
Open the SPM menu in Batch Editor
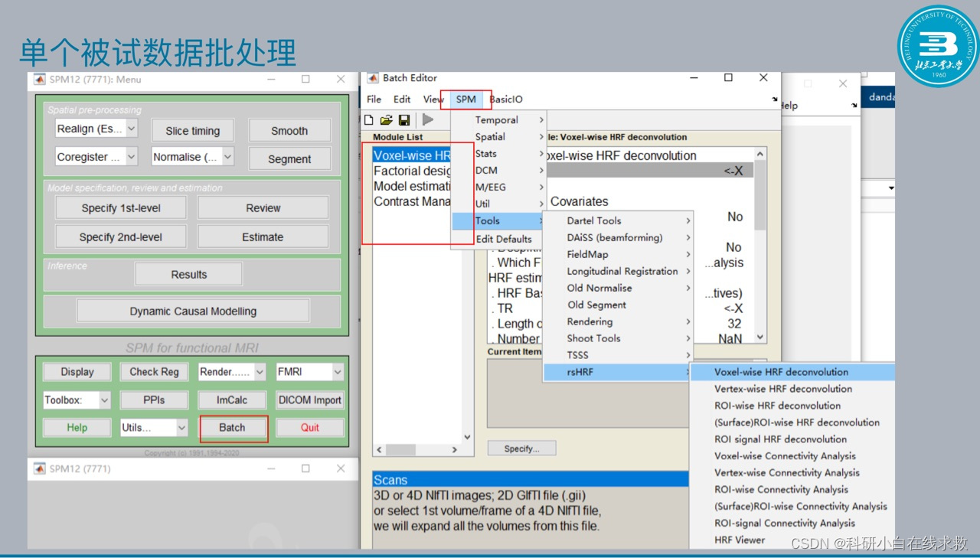click(465, 100)
